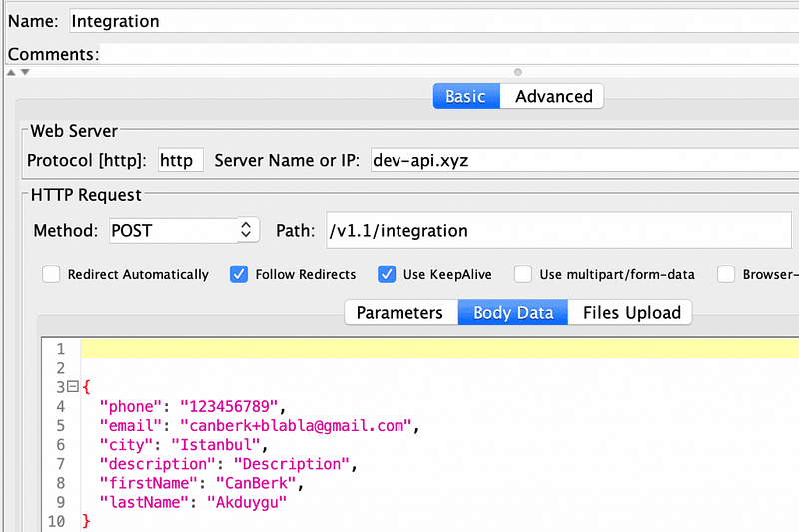Switch to the Advanced tab

coord(553,96)
